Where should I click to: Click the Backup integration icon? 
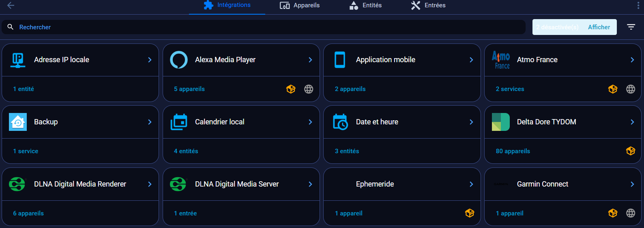(18, 122)
